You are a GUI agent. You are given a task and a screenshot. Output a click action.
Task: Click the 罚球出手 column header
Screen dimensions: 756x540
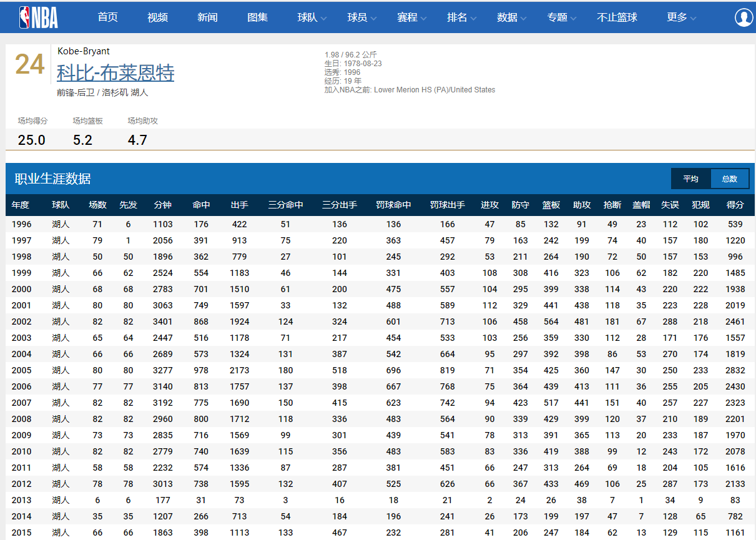(448, 205)
